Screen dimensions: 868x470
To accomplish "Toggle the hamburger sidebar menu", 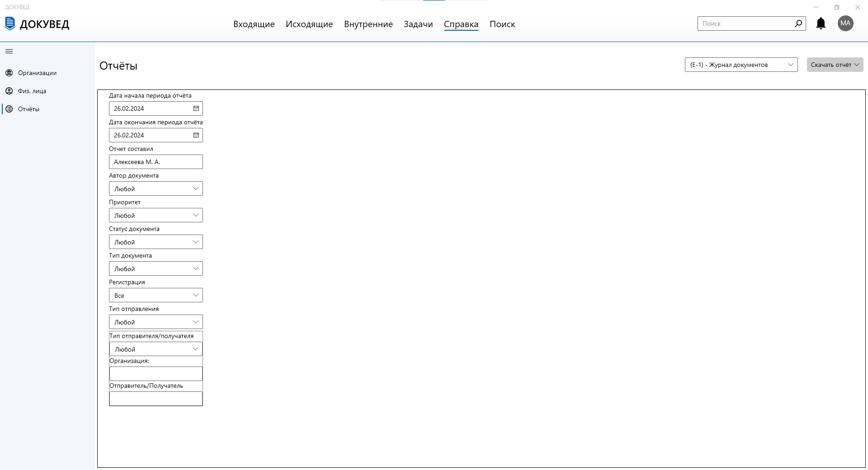I will click(x=9, y=52).
